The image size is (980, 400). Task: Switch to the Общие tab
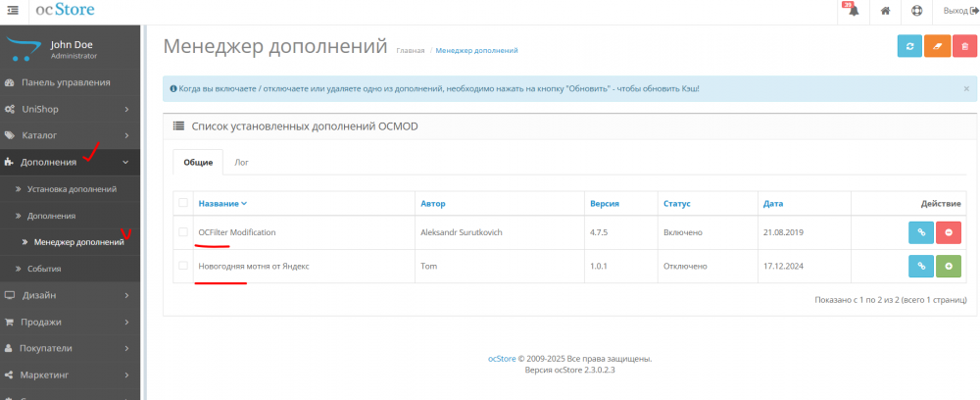click(198, 163)
